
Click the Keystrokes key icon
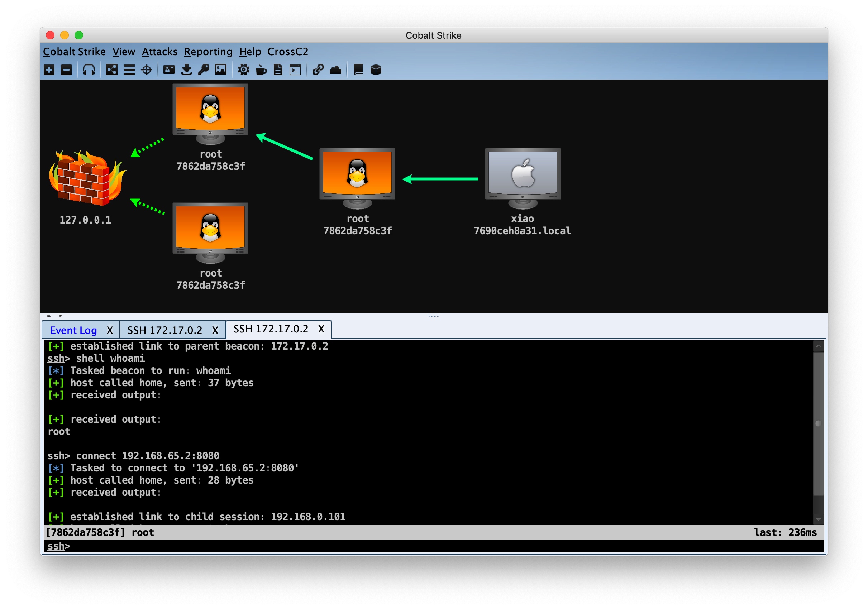click(x=204, y=70)
